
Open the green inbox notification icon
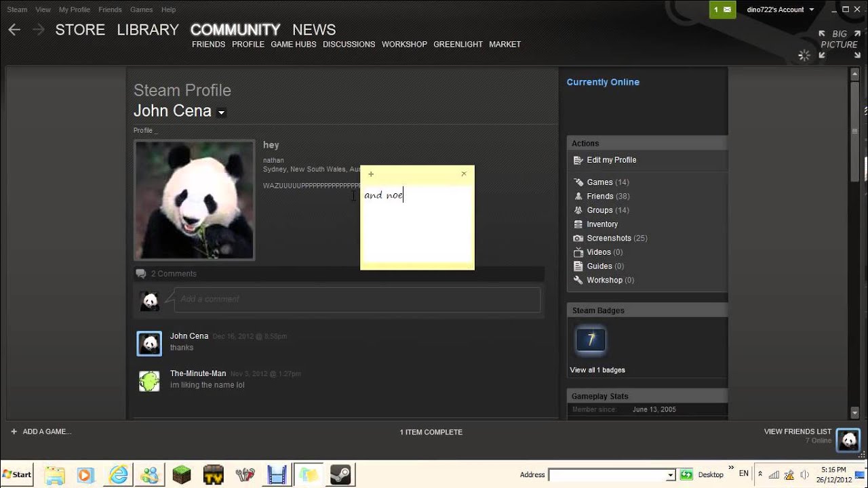click(723, 9)
